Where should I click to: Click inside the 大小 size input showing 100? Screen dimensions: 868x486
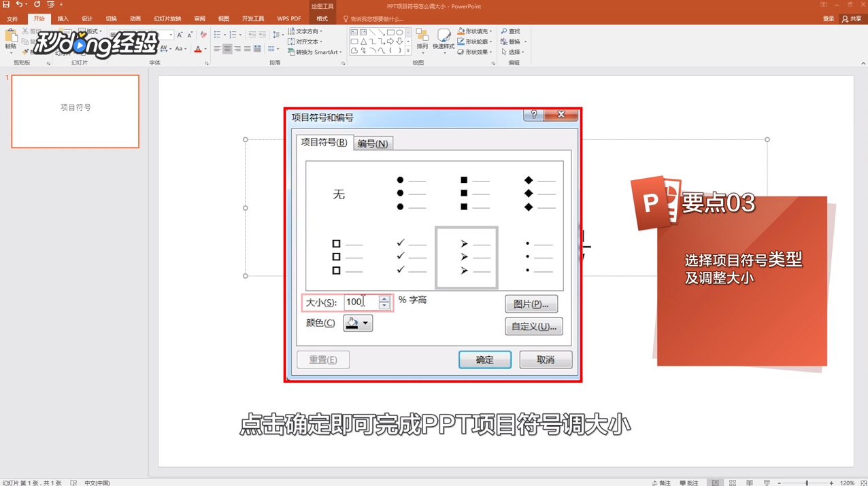[361, 302]
